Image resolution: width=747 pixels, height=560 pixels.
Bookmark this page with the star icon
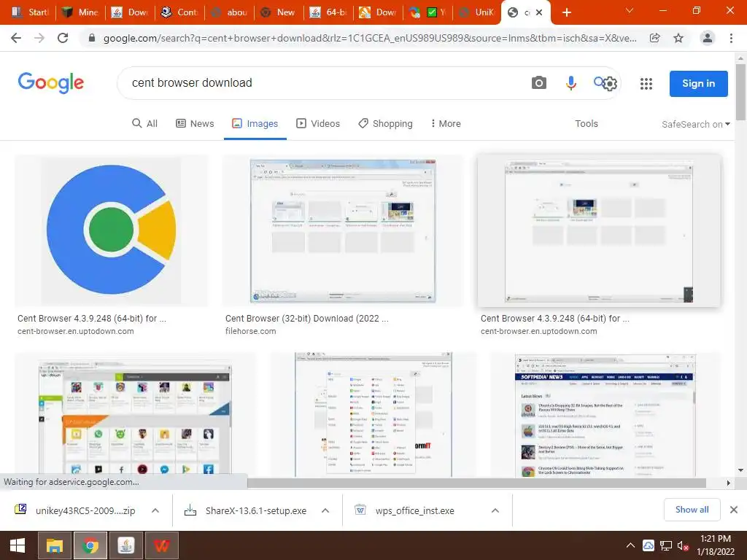(x=678, y=38)
